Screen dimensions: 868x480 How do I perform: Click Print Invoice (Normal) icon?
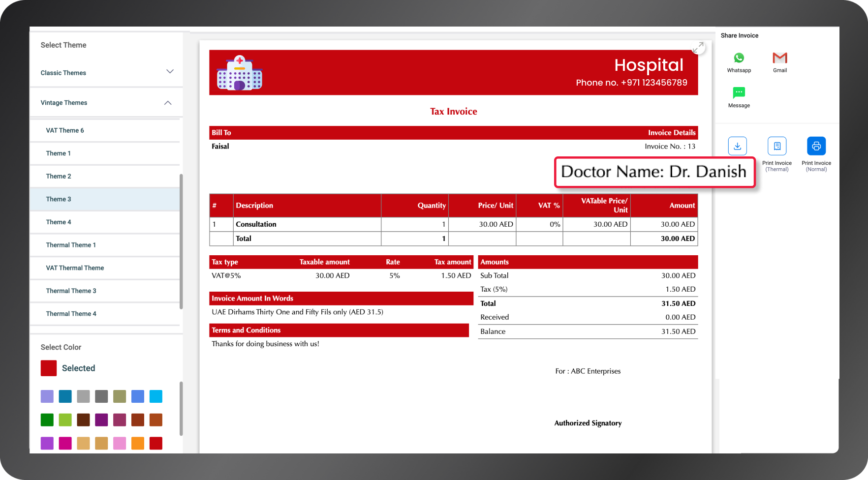tap(816, 146)
